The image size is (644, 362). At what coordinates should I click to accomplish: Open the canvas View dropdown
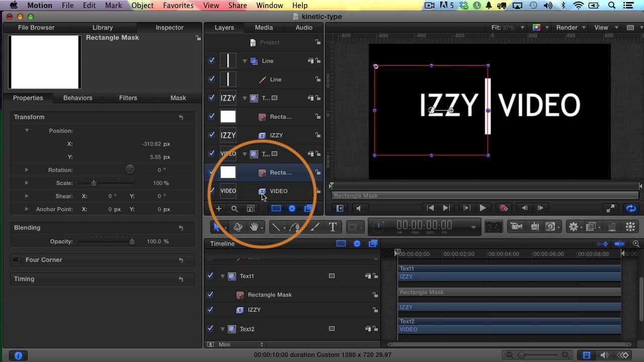click(x=605, y=28)
